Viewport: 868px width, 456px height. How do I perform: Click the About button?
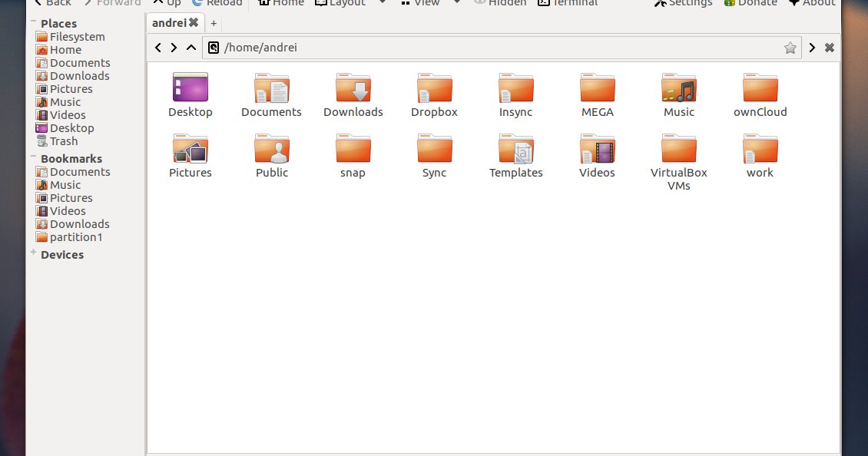[x=811, y=3]
